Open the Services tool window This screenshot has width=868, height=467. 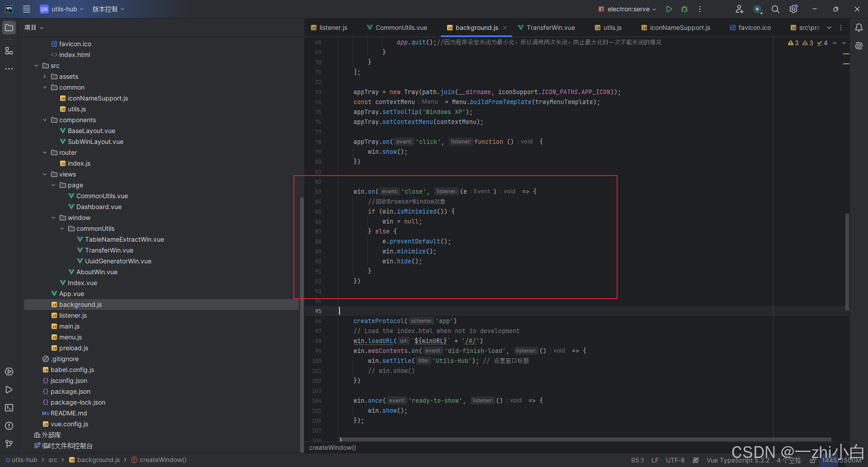(x=9, y=372)
